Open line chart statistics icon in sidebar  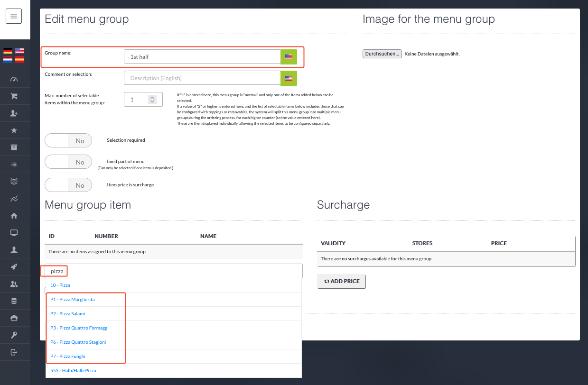point(14,199)
